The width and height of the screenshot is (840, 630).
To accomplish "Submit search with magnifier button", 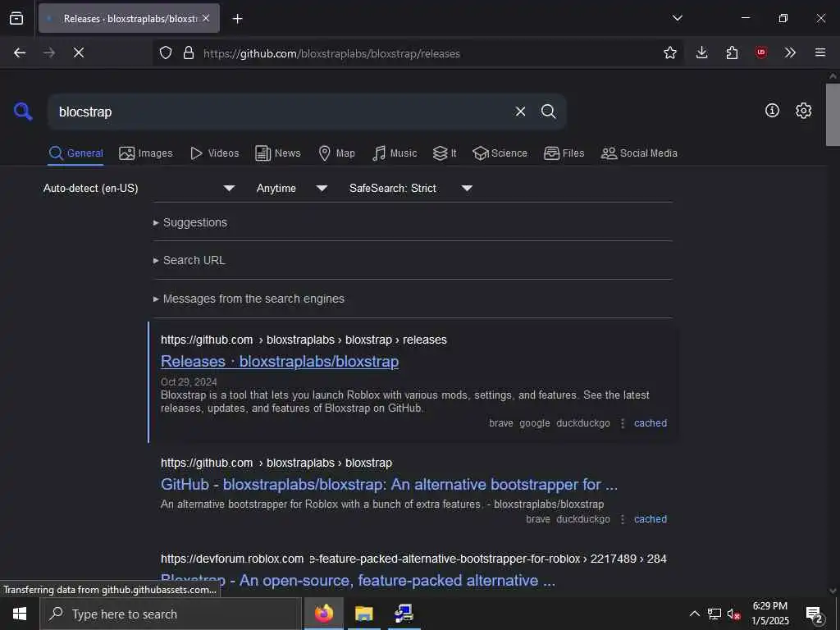I will click(x=549, y=112).
